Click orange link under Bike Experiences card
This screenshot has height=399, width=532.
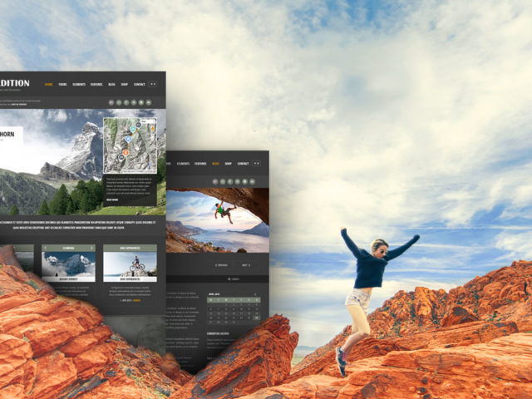click(136, 300)
